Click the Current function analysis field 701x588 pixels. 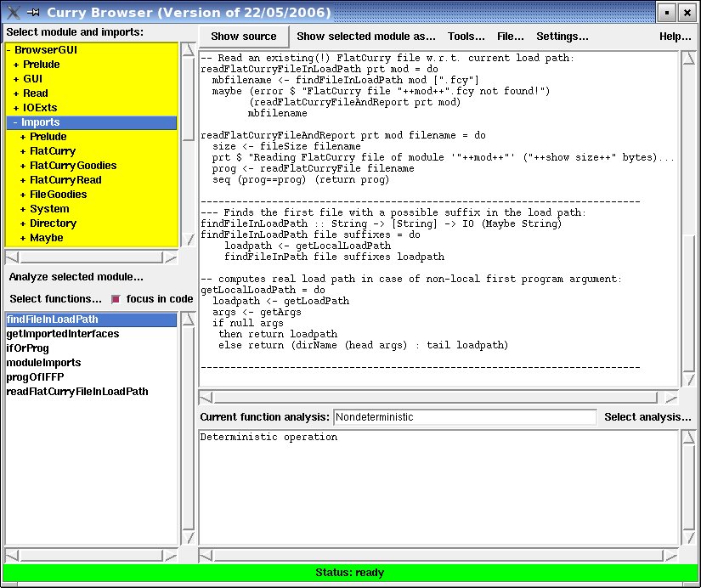click(x=464, y=417)
